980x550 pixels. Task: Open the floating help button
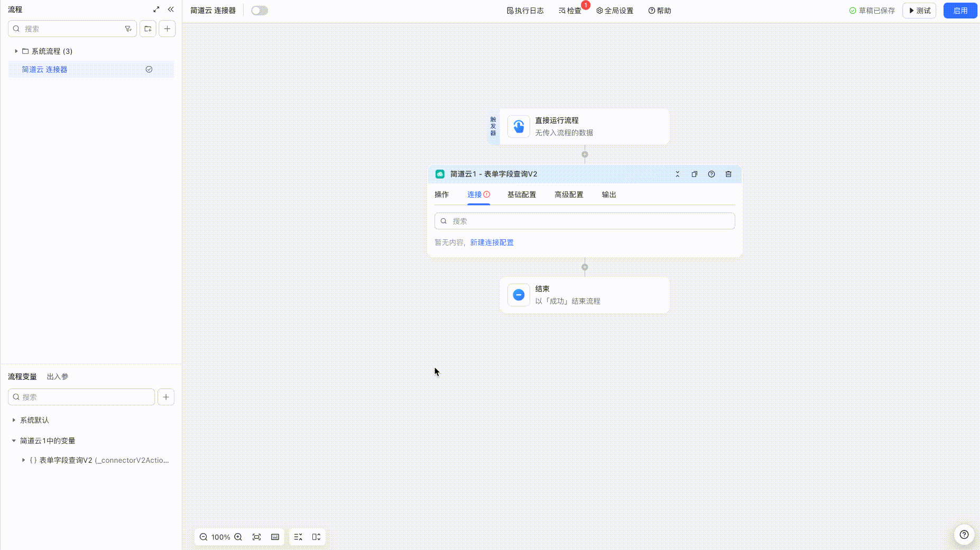click(x=964, y=534)
